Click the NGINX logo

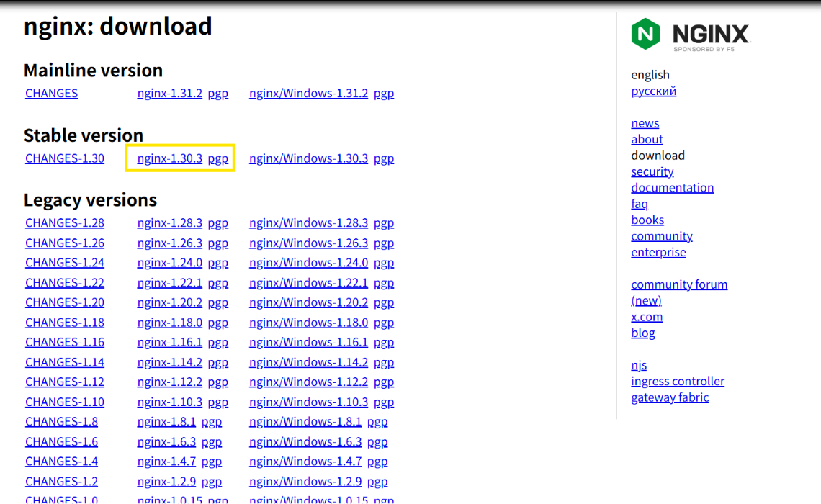tap(691, 34)
